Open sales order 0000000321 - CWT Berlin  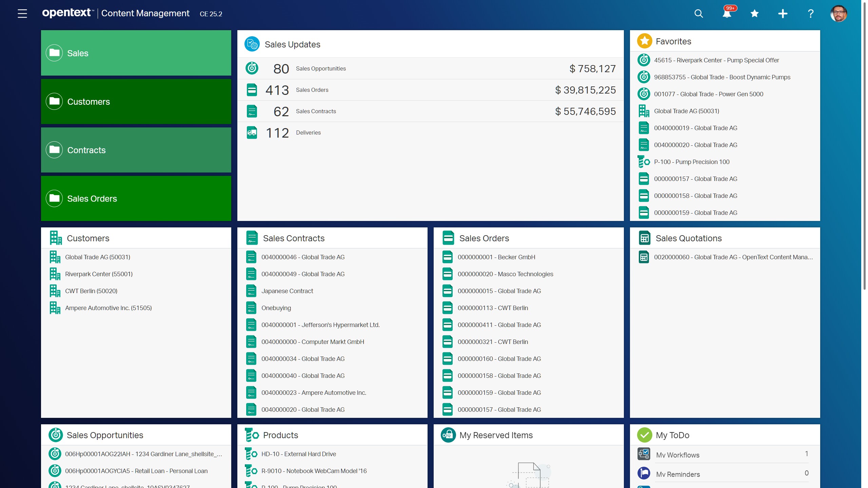pos(529,342)
